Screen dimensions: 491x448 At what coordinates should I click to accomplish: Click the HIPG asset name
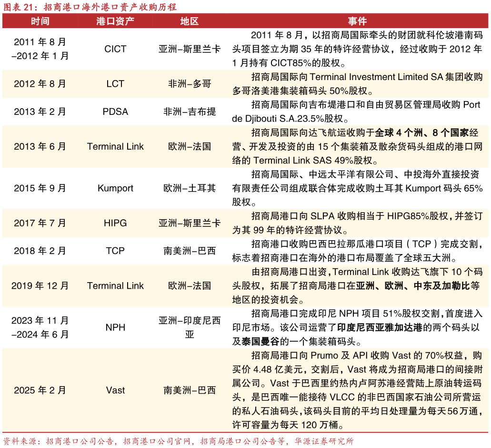(115, 223)
